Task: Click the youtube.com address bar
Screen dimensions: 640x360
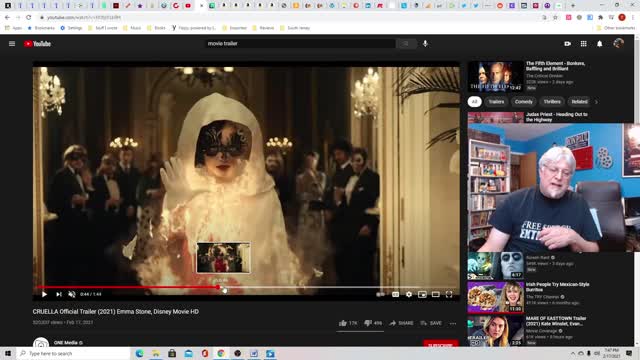Action: pos(286,18)
